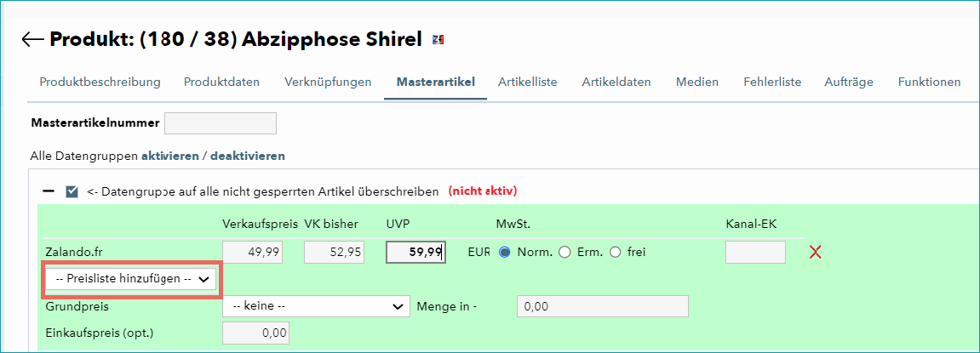Screen dimensions: 980x353
Task: Expand the Grundpreis keine dropdown
Action: point(316,307)
